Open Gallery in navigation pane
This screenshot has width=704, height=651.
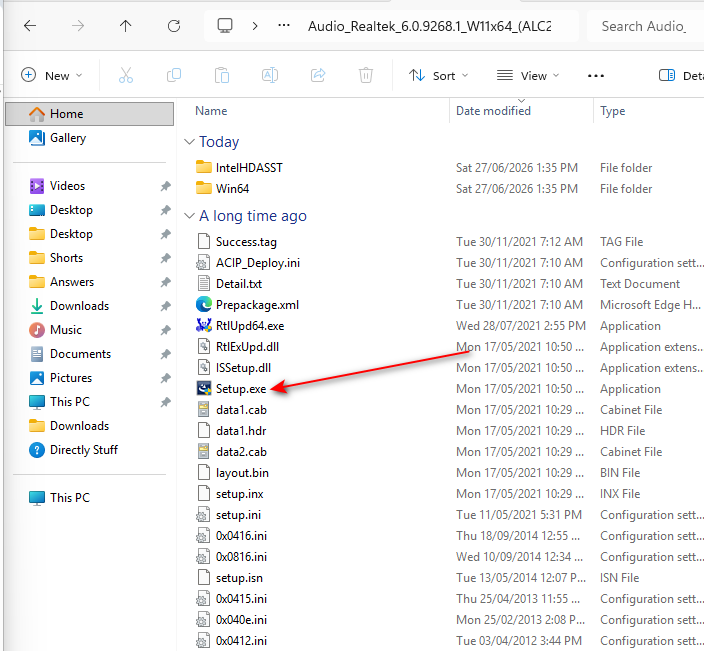68,138
